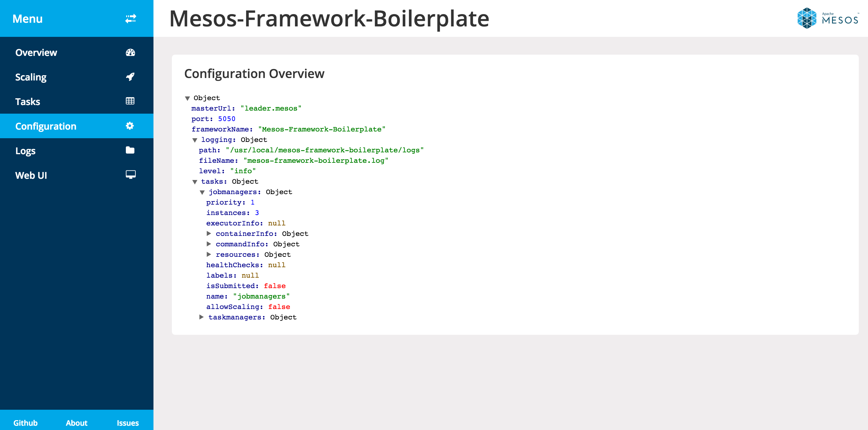868x430 pixels.
Task: Click the Web UI monitor icon
Action: [131, 175]
